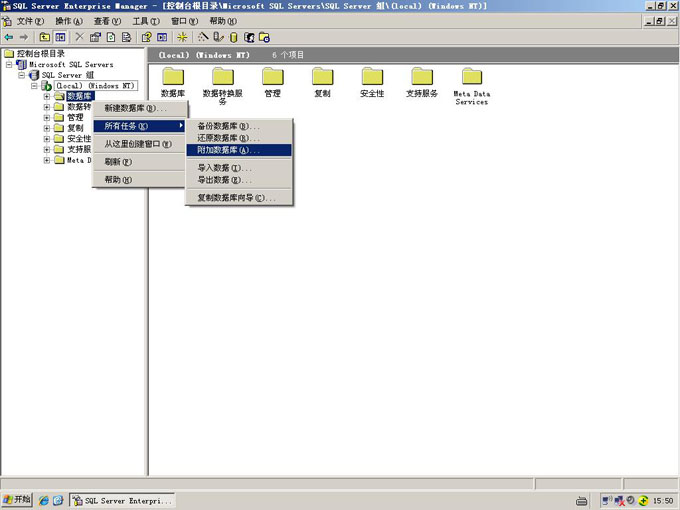
Task: Open the 支持服务 folder in the right pane
Action: [422, 82]
